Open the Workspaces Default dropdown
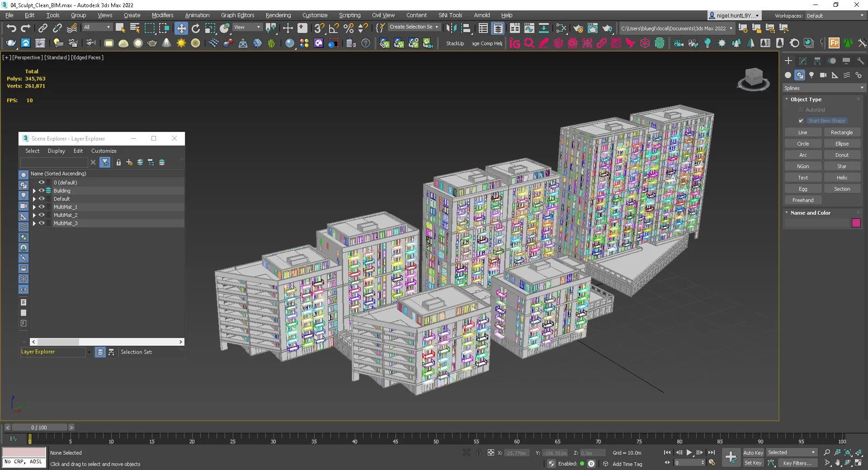The width and height of the screenshot is (868, 470). (x=835, y=16)
